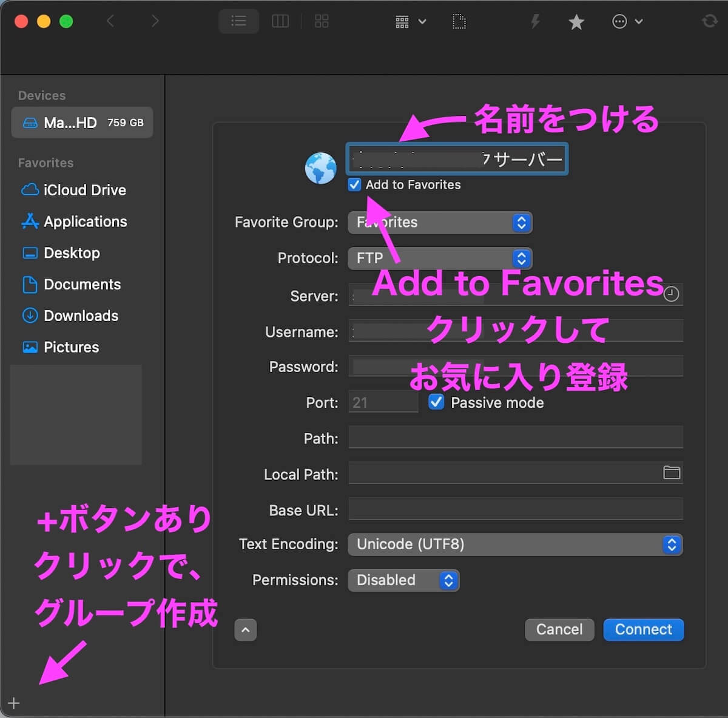Toggle Passive mode checkbox
The width and height of the screenshot is (728, 718).
coord(436,402)
